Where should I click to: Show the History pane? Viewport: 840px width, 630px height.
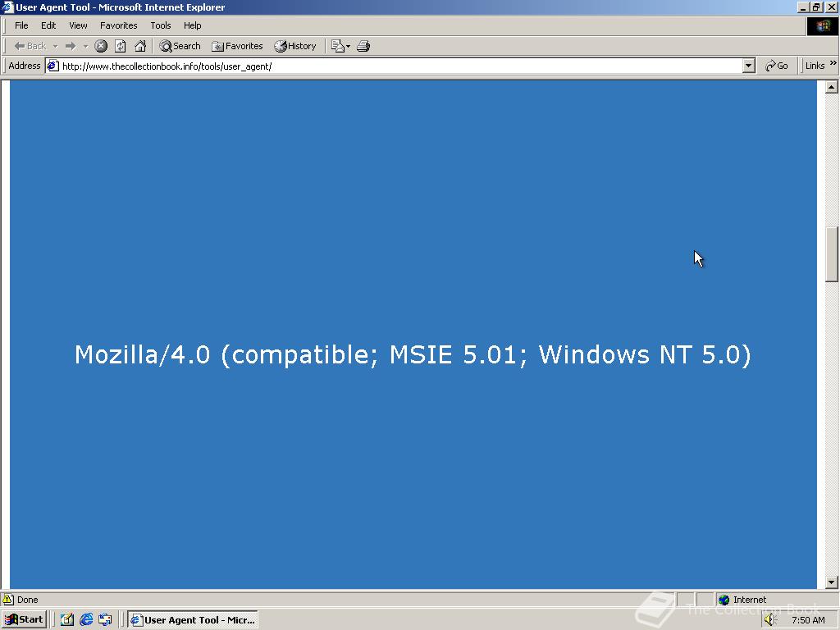tap(295, 46)
